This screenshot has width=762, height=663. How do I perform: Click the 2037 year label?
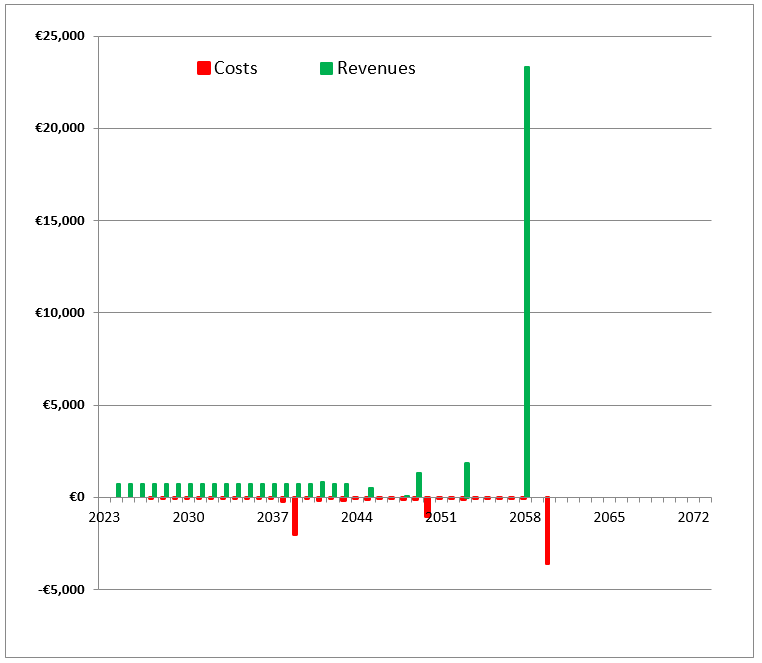tap(273, 517)
